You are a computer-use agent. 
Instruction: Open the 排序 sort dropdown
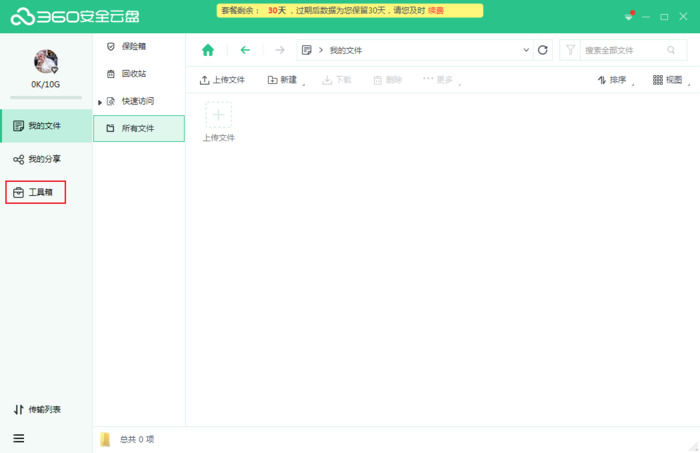(x=616, y=80)
